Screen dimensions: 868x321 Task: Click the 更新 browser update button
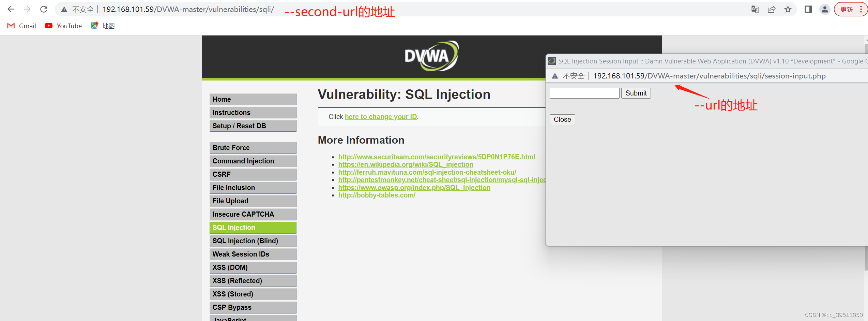[847, 9]
